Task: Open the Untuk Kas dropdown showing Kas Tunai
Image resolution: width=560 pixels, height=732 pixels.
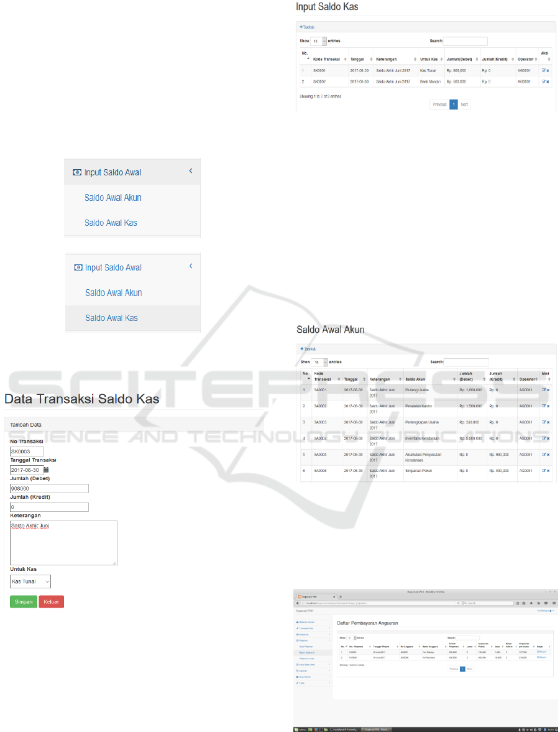Action: click(x=30, y=581)
